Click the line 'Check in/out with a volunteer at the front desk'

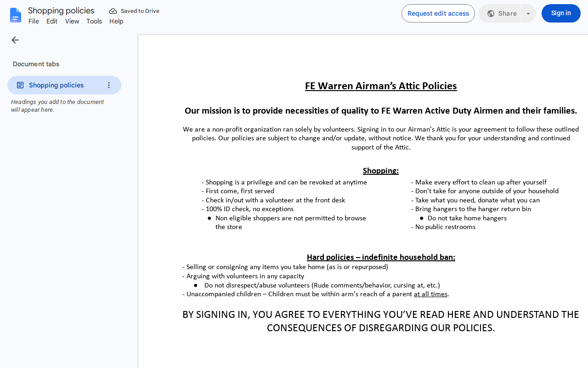[273, 200]
